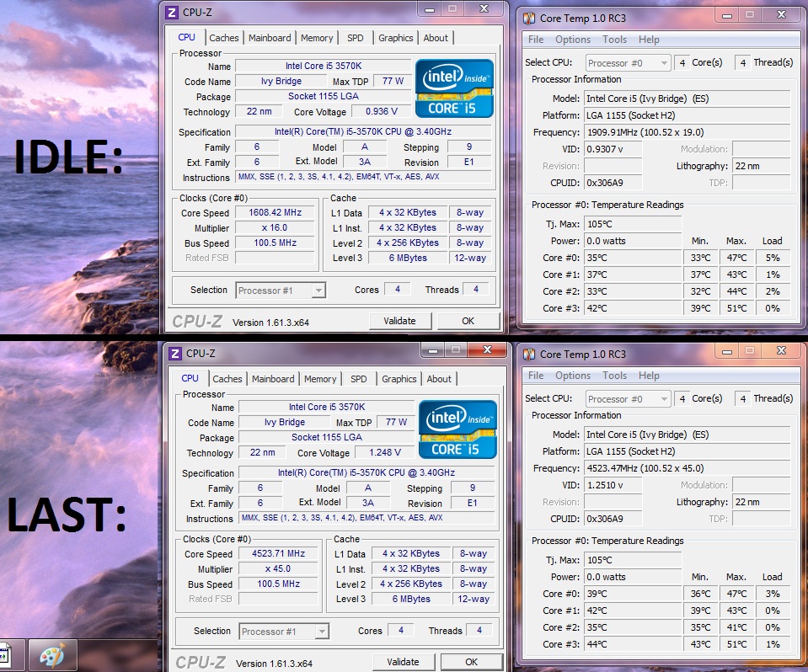Click the Frequency field showing 1909.91MHz
808x672 pixels.
(x=687, y=132)
